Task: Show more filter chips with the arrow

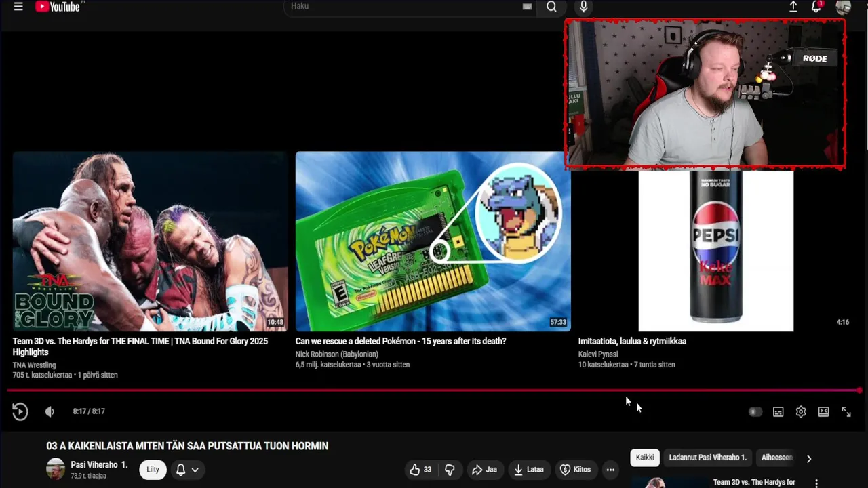Action: (808, 458)
